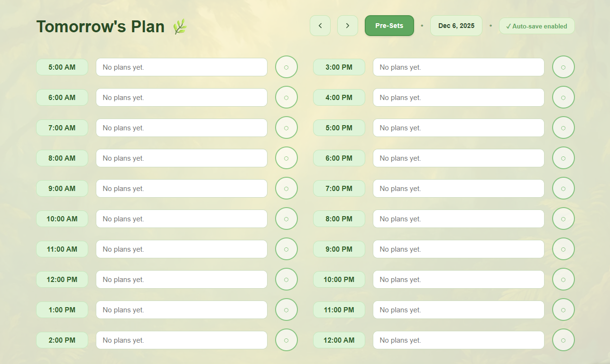The height and width of the screenshot is (364, 610).
Task: Toggle completion for the 11:00 AM entry
Action: (287, 249)
